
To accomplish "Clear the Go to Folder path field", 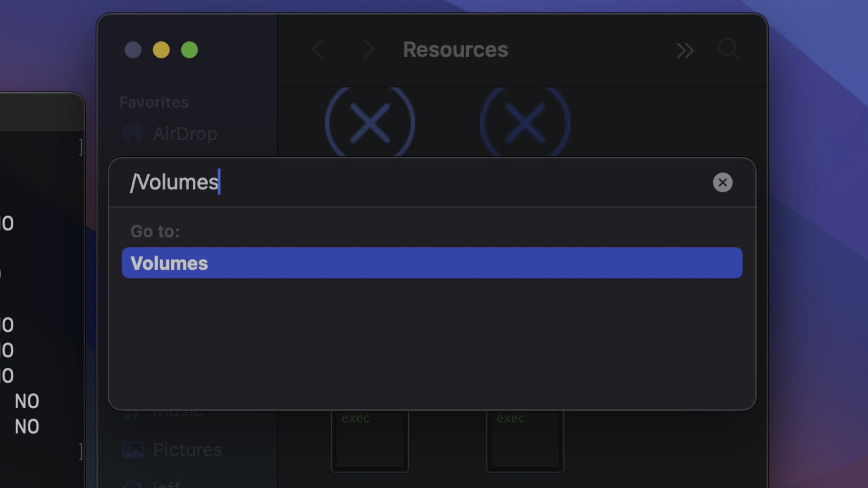I will tap(722, 183).
